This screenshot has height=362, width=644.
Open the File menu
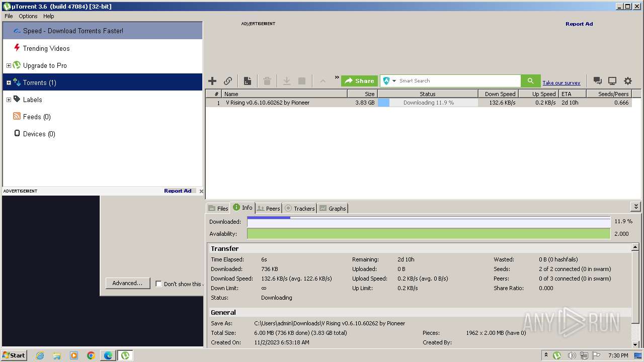(9, 16)
